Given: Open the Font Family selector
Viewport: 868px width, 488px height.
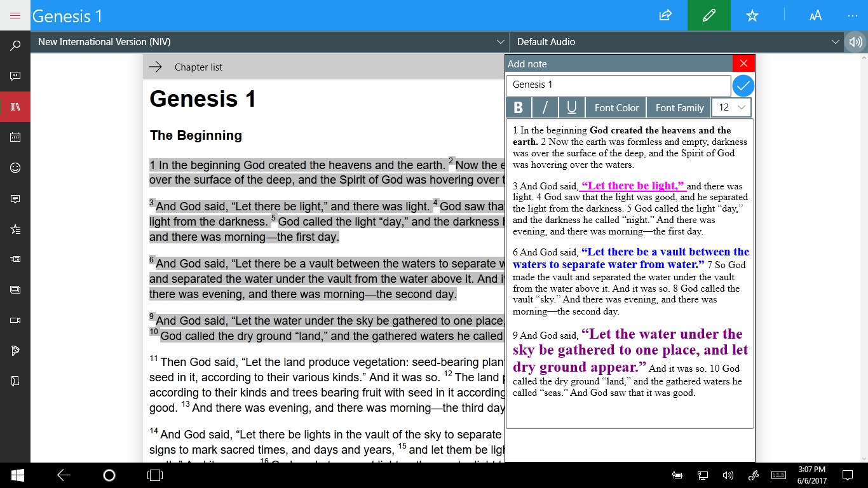Looking at the screenshot, I should [x=679, y=107].
